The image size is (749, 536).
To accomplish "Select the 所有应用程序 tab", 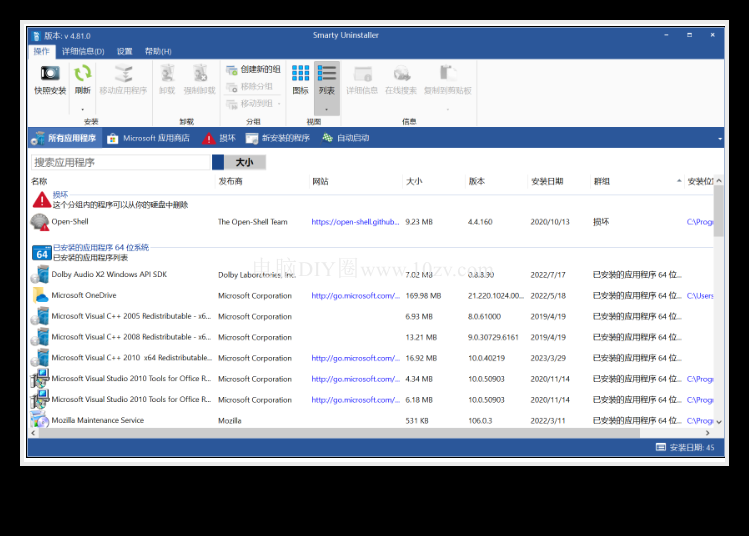I will pos(64,139).
